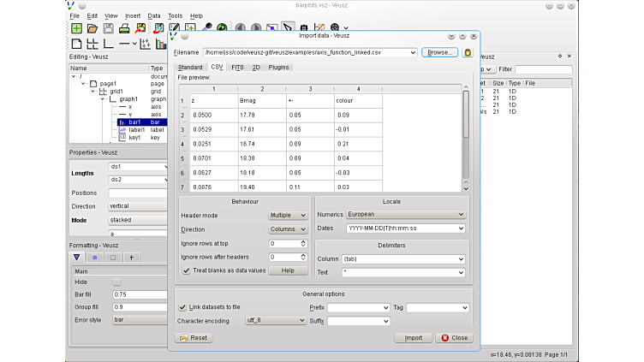644x362 pixels.
Task: Add an xy scatter plot widget icon
Action: tap(146, 44)
